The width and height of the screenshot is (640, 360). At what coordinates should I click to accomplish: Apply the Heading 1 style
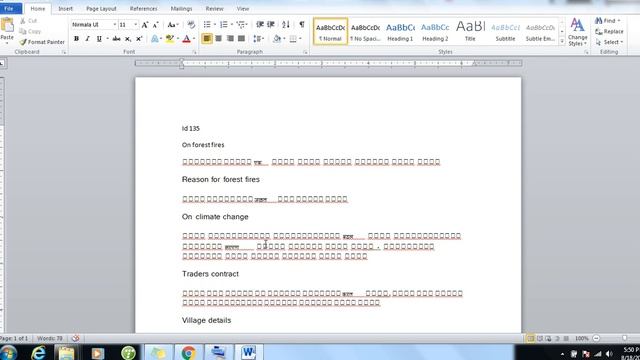click(x=400, y=31)
